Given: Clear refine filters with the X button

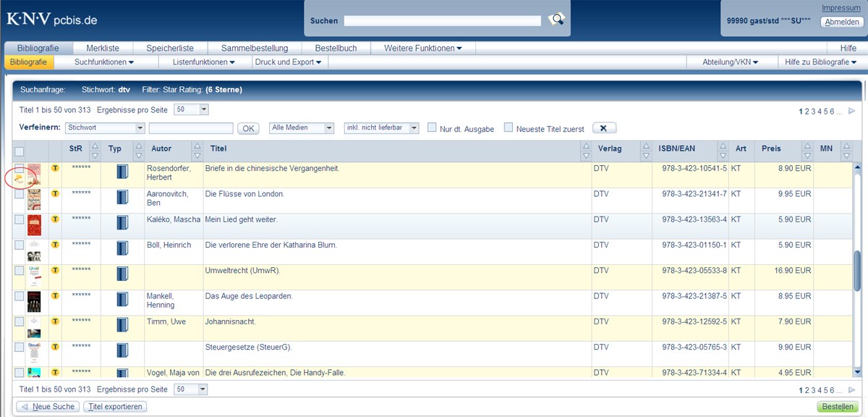Looking at the screenshot, I should coord(604,128).
